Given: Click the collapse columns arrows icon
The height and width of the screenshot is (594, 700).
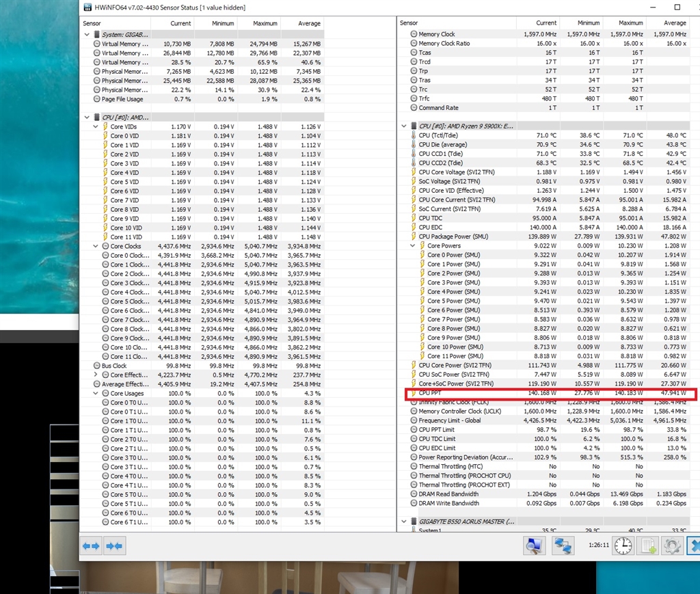Looking at the screenshot, I should pyautogui.click(x=115, y=545).
